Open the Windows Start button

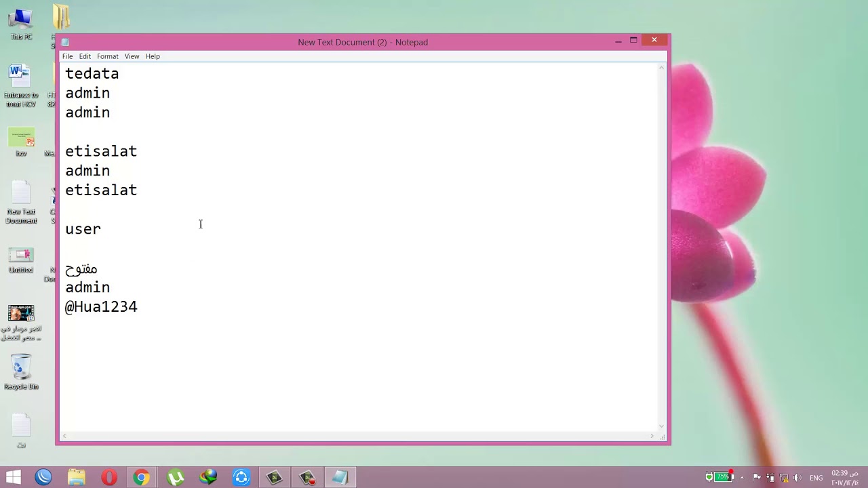(x=13, y=477)
